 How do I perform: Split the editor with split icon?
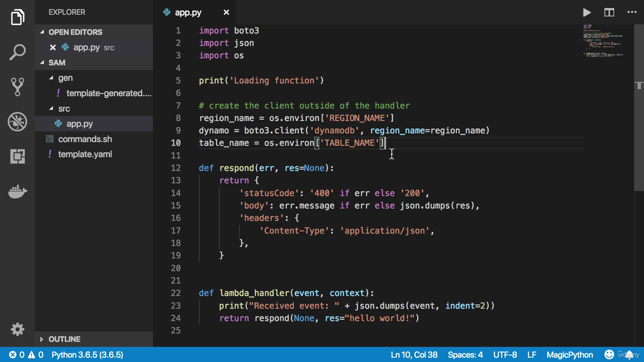pyautogui.click(x=609, y=12)
